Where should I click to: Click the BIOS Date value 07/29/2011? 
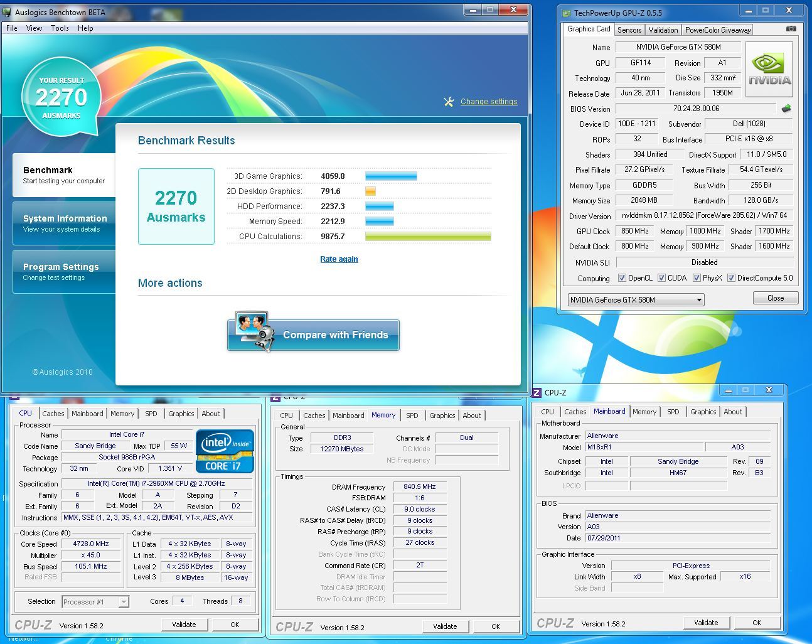pos(678,538)
